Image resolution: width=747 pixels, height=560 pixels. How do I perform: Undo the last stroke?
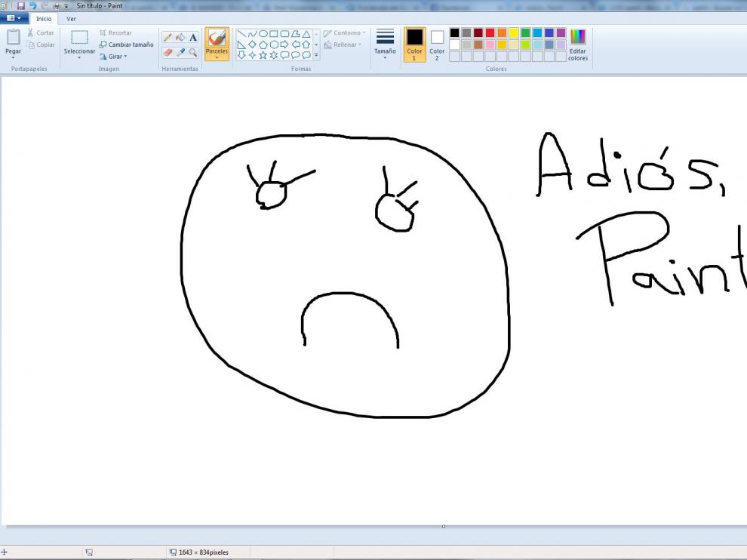coord(33,6)
